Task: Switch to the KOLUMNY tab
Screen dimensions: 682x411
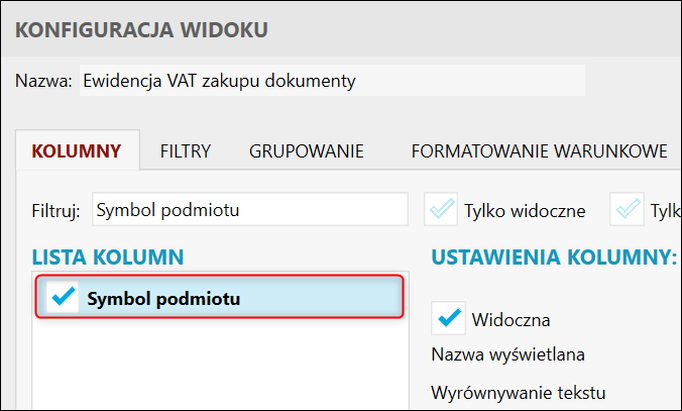Action: tap(77, 152)
